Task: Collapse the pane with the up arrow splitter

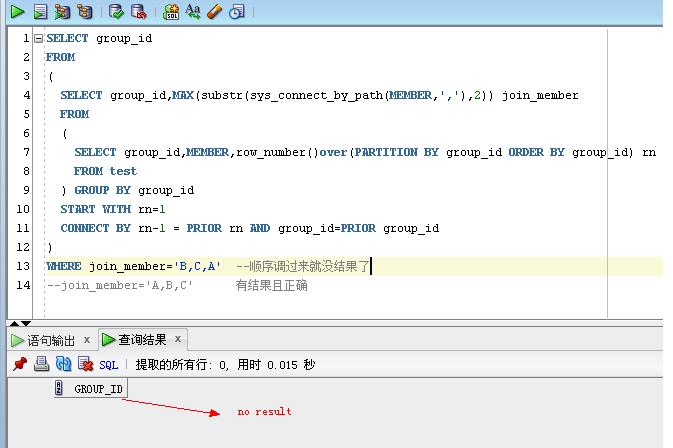Action: (14, 323)
